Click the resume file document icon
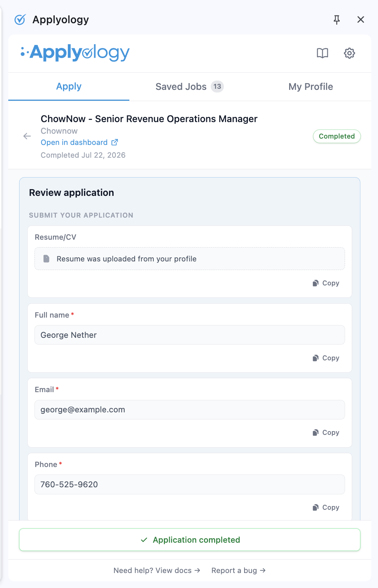This screenshot has height=588, width=378. pos(46,259)
